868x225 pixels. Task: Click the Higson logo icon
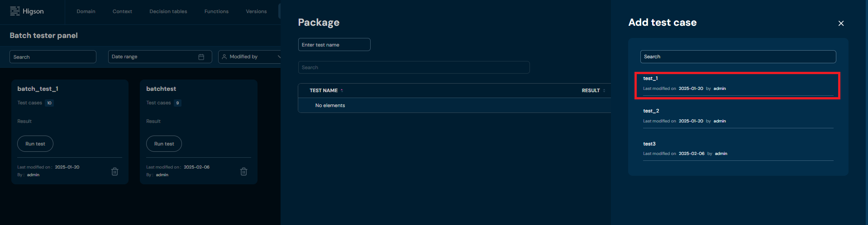point(15,11)
